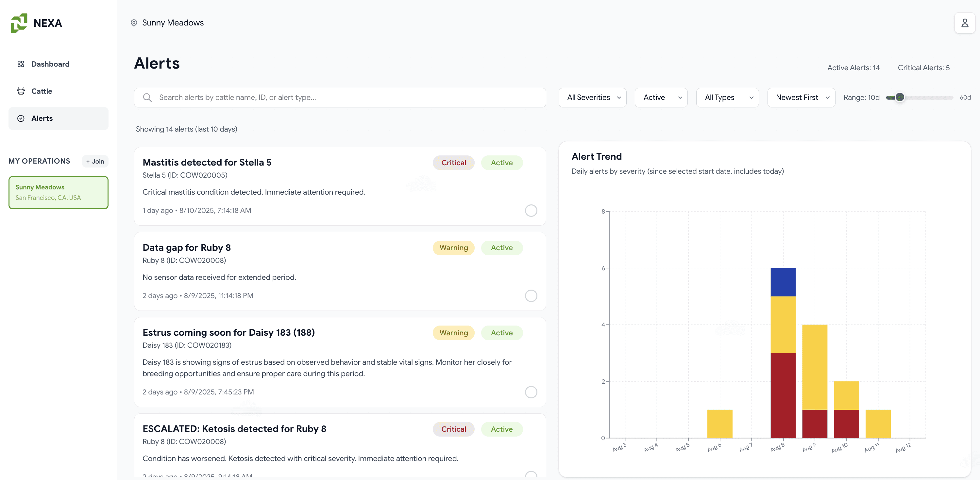Select the Estrus Daisy 183 alert circle
980x480 pixels.
point(531,392)
